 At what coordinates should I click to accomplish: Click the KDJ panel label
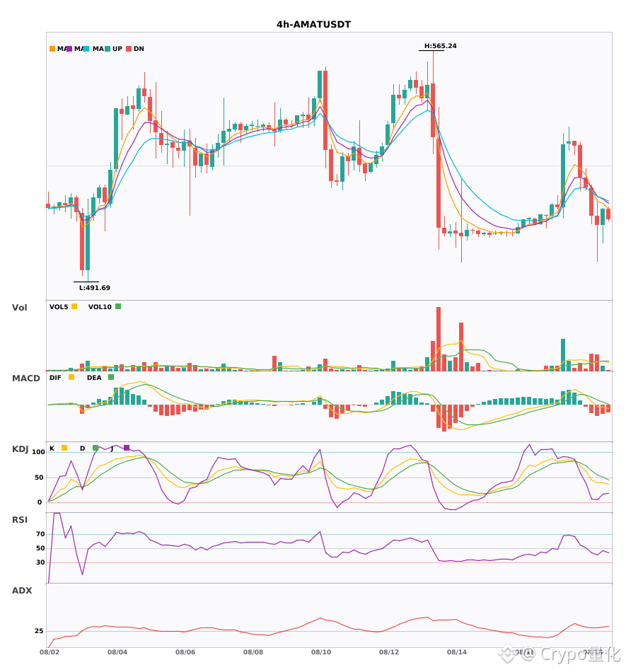coord(20,449)
